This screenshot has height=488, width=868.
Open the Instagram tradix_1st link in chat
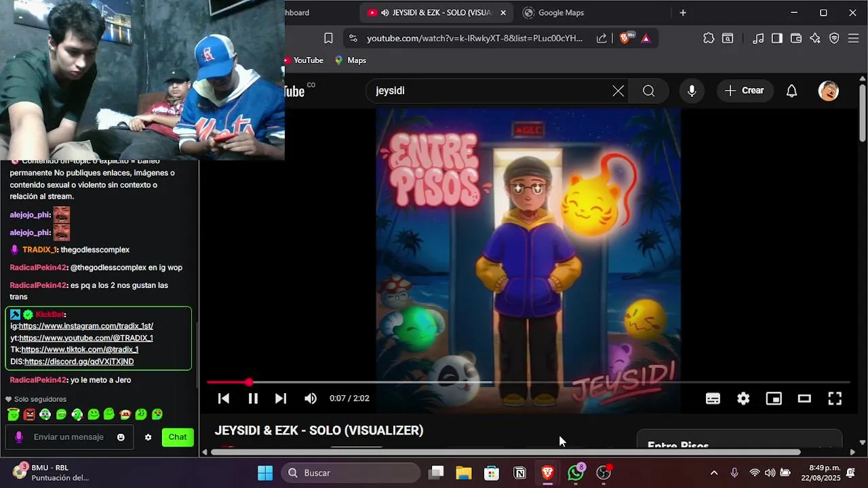tap(86, 326)
